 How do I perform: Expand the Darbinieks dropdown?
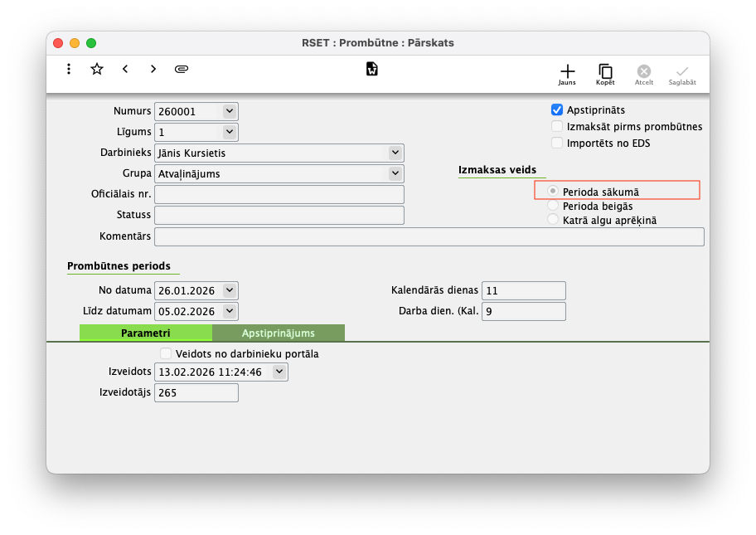coord(395,153)
